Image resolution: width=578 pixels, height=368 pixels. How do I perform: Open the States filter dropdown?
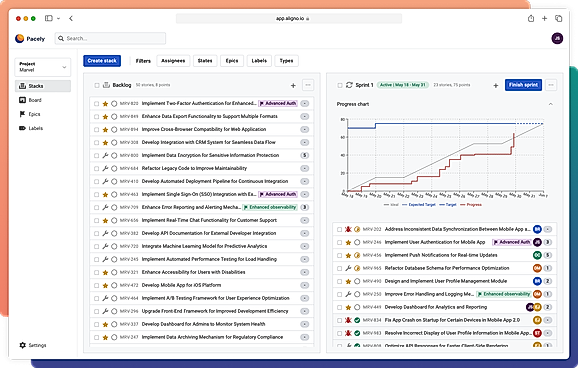pos(205,61)
